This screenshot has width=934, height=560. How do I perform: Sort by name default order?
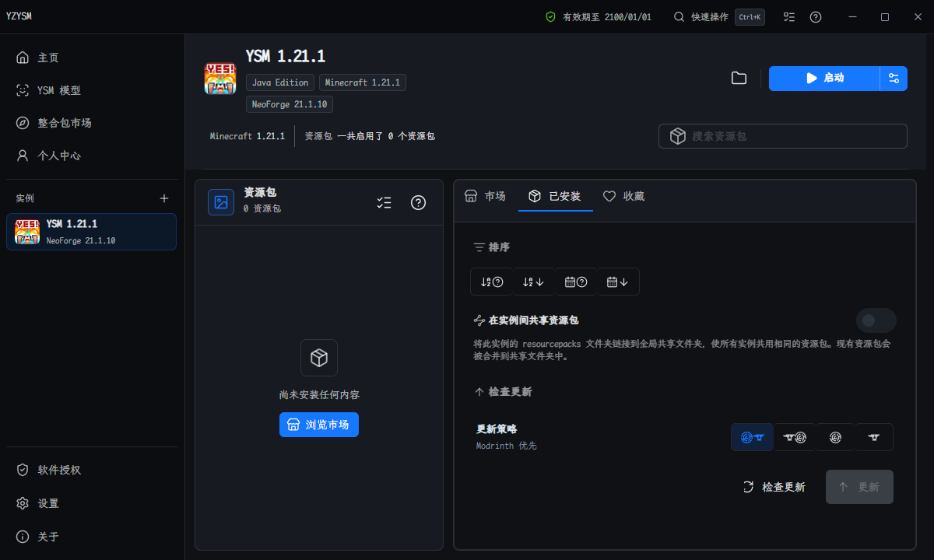pos(492,282)
